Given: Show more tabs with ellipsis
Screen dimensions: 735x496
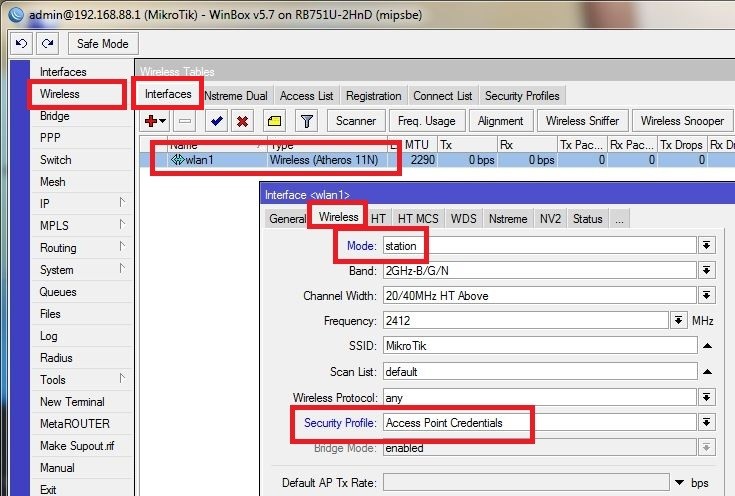Looking at the screenshot, I should [620, 219].
